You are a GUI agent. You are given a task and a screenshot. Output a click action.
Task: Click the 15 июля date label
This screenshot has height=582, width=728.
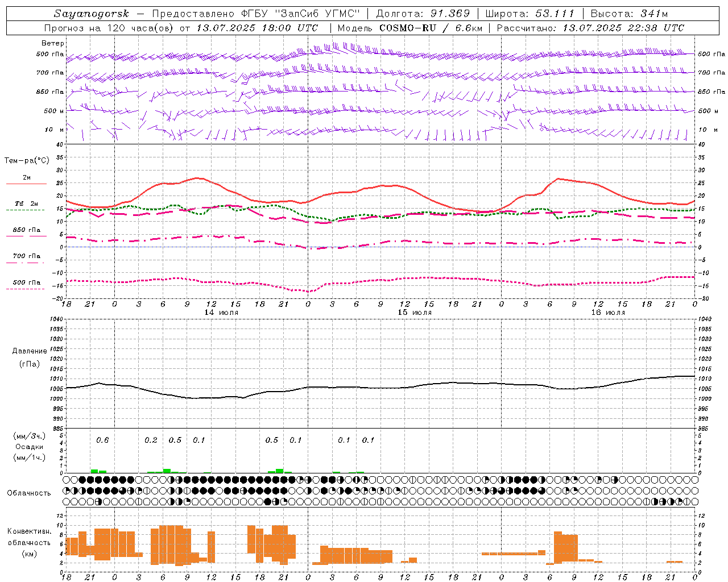coord(415,313)
